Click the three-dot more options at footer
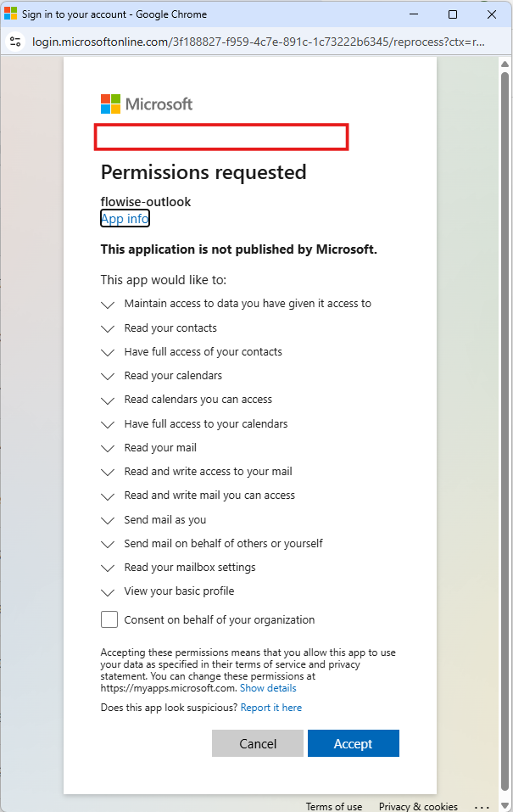513x812 pixels. (x=482, y=807)
